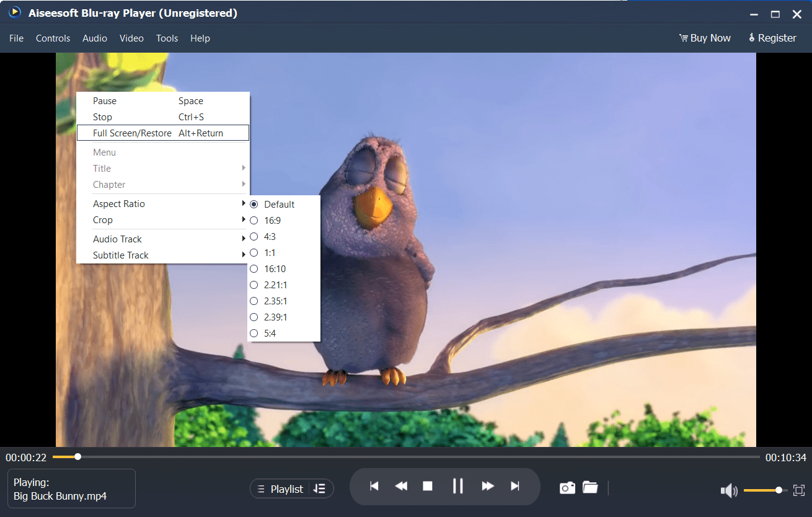Pause the video with the pause button

click(458, 486)
